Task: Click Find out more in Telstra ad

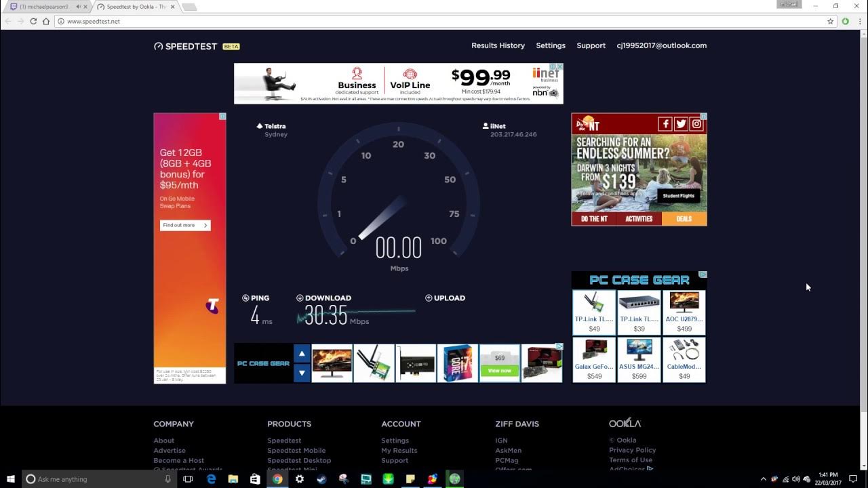Action: tap(185, 225)
